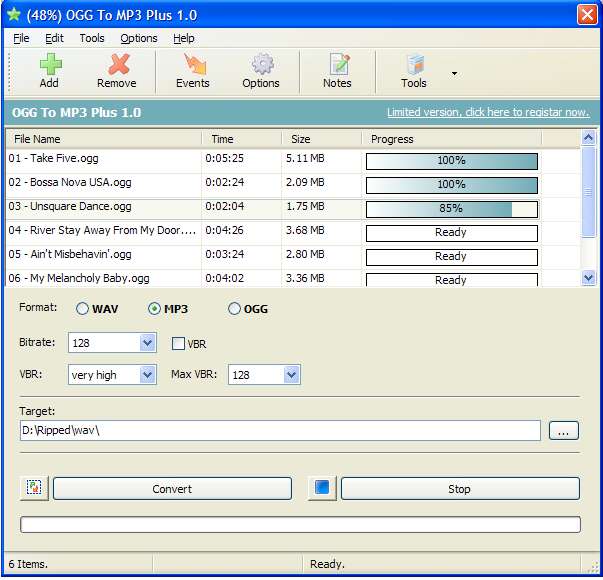Click the scroll down arrow of file list
The height and width of the screenshot is (580, 603).
(588, 278)
